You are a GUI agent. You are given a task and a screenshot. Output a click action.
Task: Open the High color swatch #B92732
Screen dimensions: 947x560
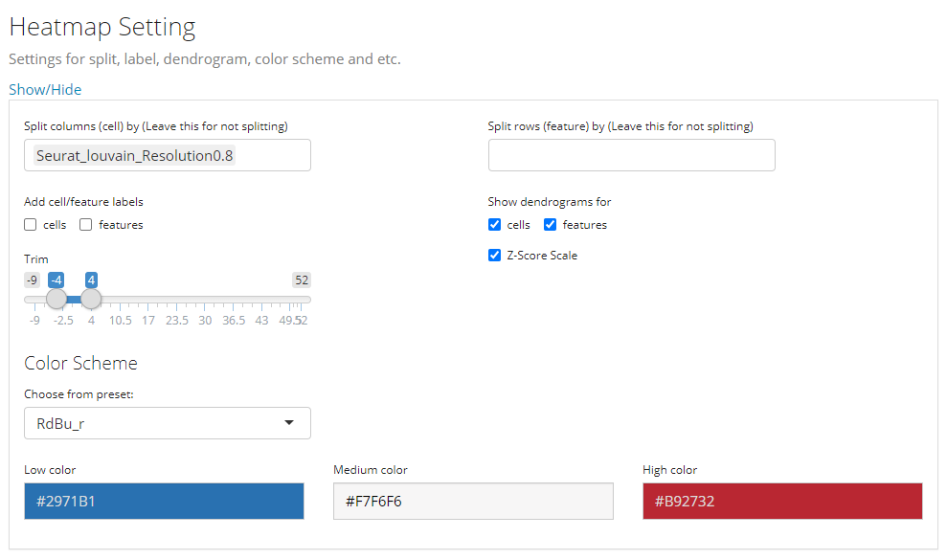coord(782,501)
